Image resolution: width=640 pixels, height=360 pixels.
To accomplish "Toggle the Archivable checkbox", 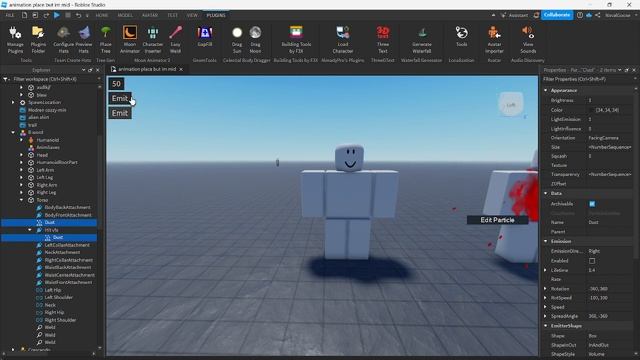I will coord(592,204).
